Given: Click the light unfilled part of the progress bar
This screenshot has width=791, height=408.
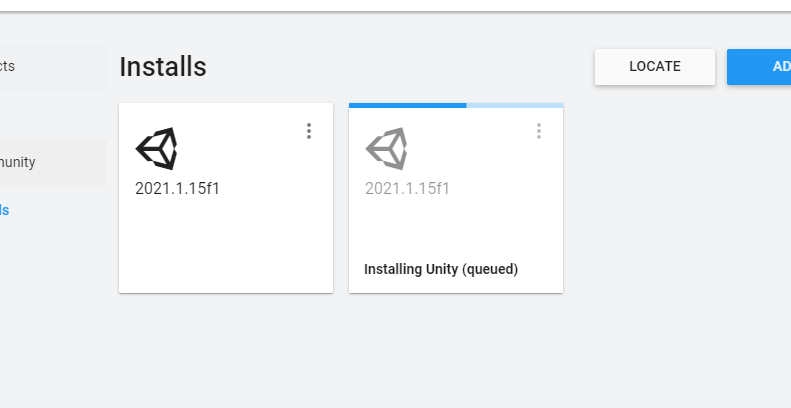Looking at the screenshot, I should pos(514,105).
